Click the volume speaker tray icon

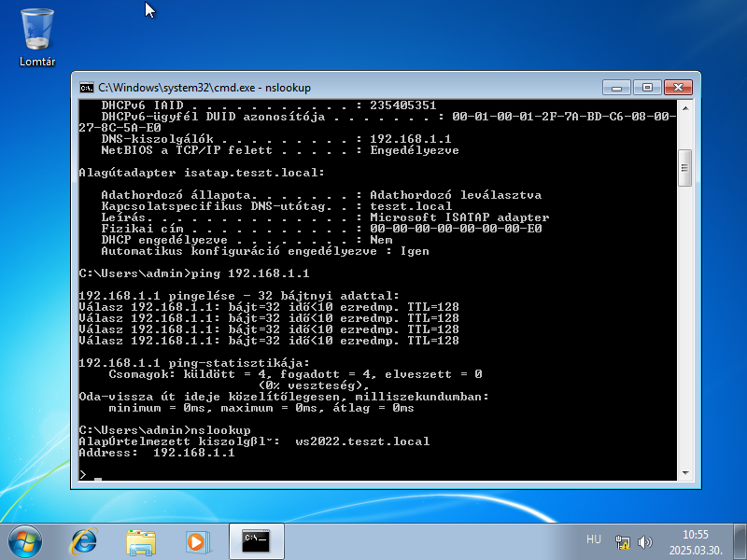(643, 540)
